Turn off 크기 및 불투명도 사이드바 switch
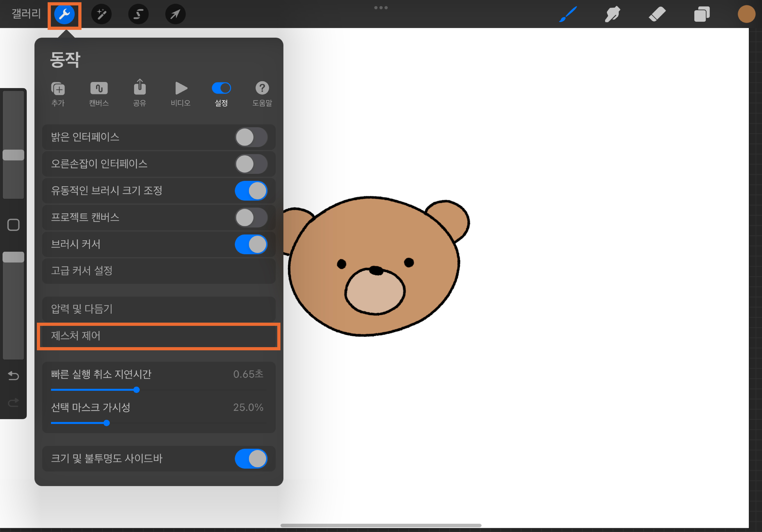 (251, 459)
